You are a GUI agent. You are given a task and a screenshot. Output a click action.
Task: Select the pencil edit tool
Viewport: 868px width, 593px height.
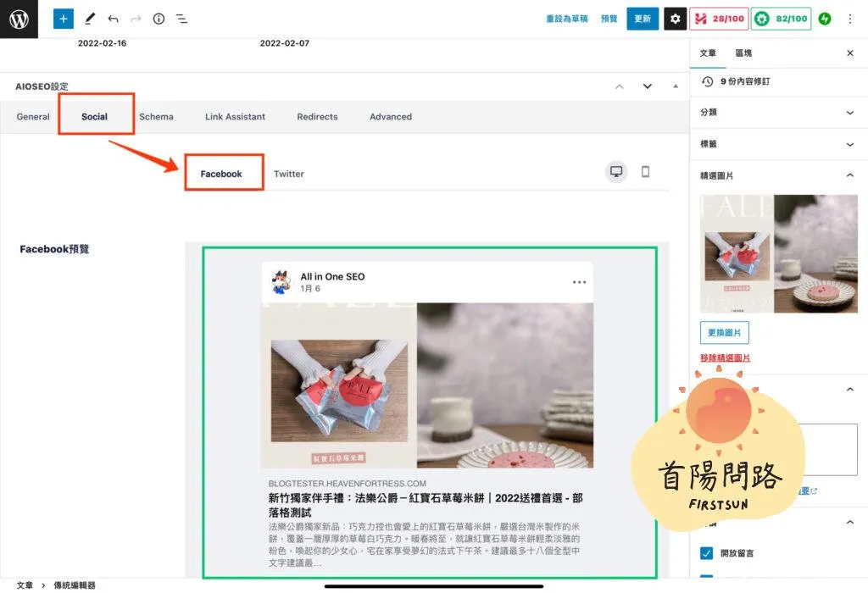point(90,19)
